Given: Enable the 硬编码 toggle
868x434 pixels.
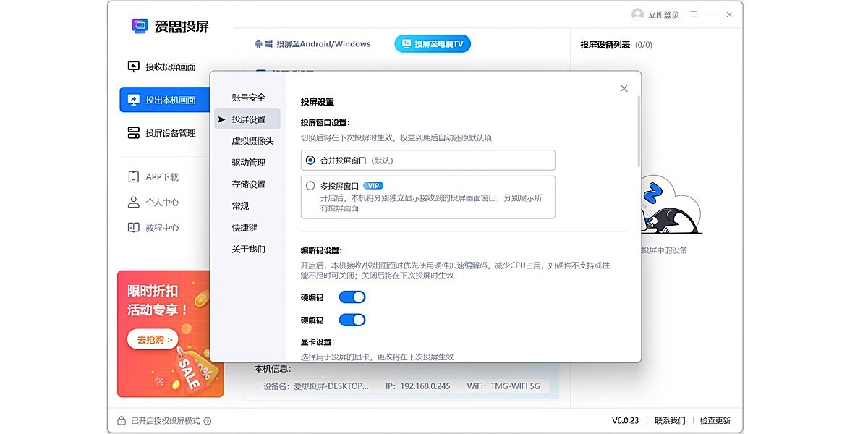Looking at the screenshot, I should 352,297.
